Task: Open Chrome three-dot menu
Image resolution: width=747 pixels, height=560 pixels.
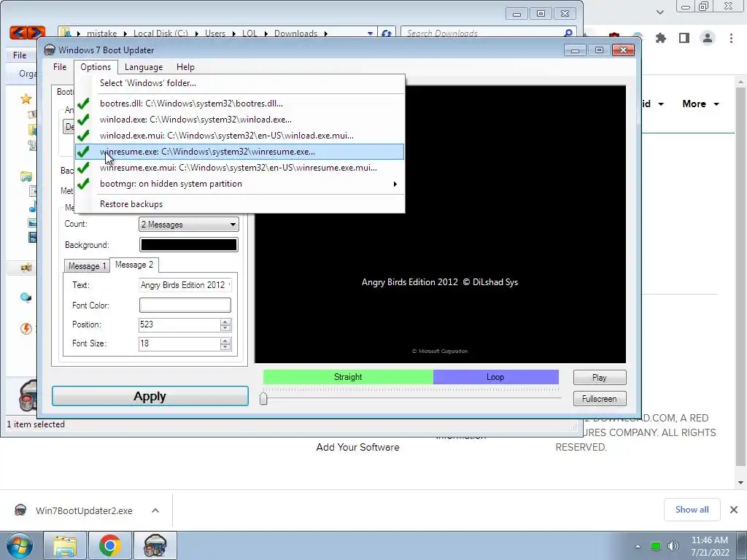Action: click(x=731, y=38)
